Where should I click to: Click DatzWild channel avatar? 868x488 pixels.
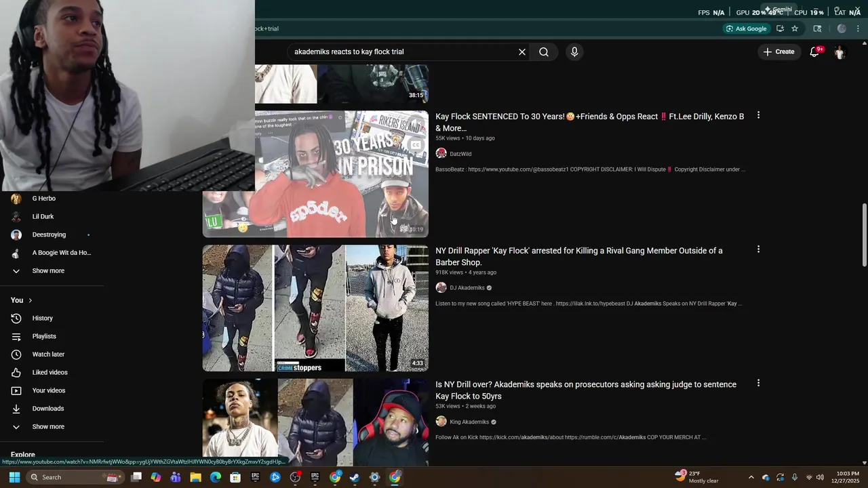441,154
